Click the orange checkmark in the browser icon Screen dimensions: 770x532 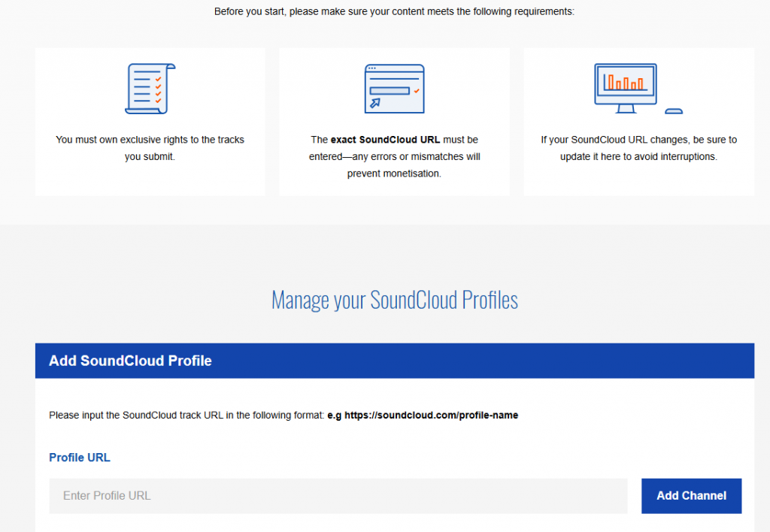[x=417, y=91]
